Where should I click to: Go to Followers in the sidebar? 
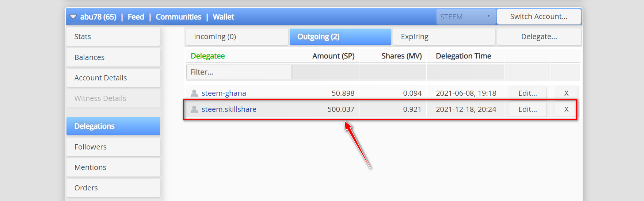click(113, 147)
